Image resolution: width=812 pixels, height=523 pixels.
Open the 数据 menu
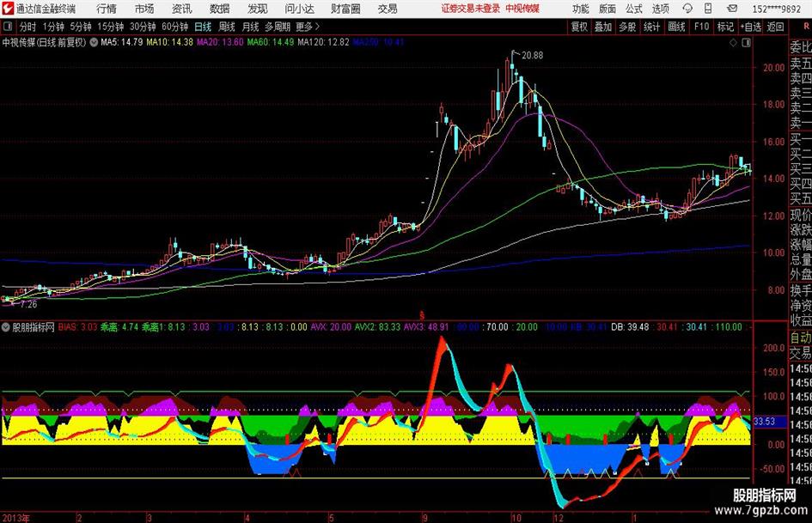220,9
